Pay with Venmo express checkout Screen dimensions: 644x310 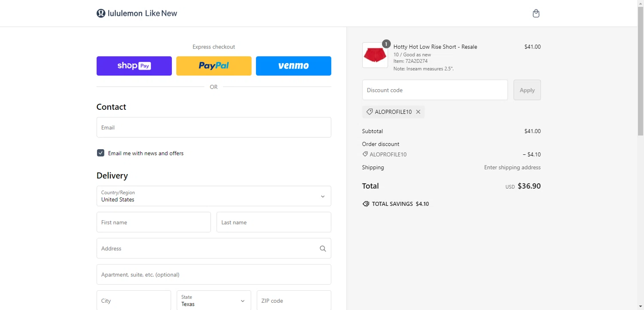click(293, 66)
